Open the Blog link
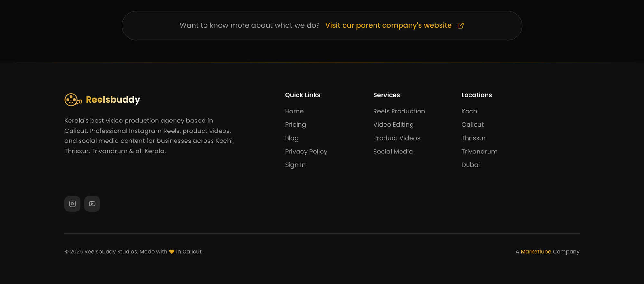Screen dimensions: 644x284 point(292,138)
